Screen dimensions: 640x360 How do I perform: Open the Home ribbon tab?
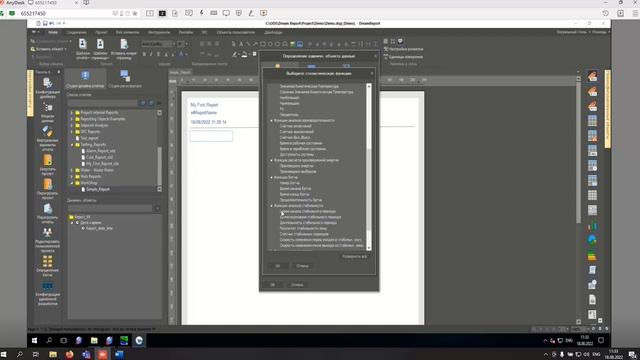53,32
